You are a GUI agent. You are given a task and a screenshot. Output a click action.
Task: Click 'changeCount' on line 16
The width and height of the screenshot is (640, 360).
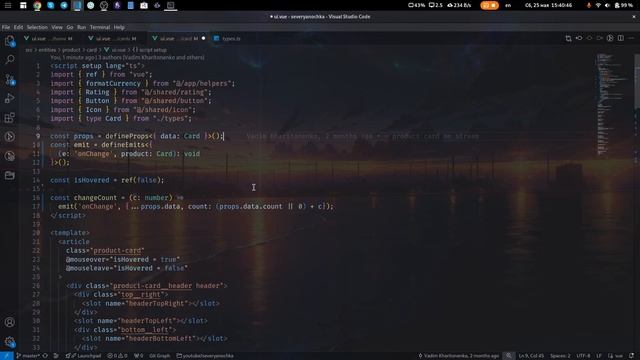pos(96,198)
